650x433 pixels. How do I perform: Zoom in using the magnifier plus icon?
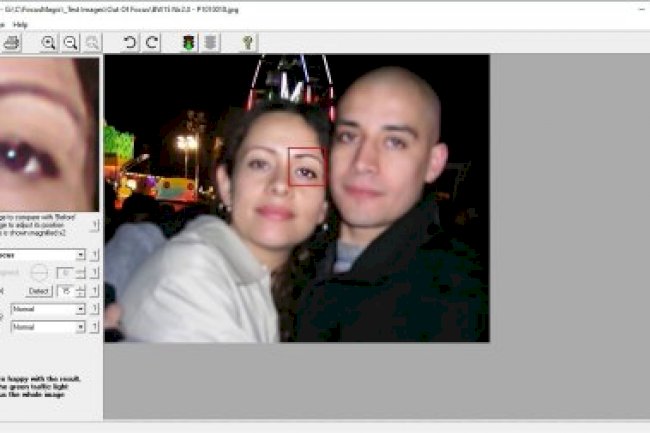[48, 42]
